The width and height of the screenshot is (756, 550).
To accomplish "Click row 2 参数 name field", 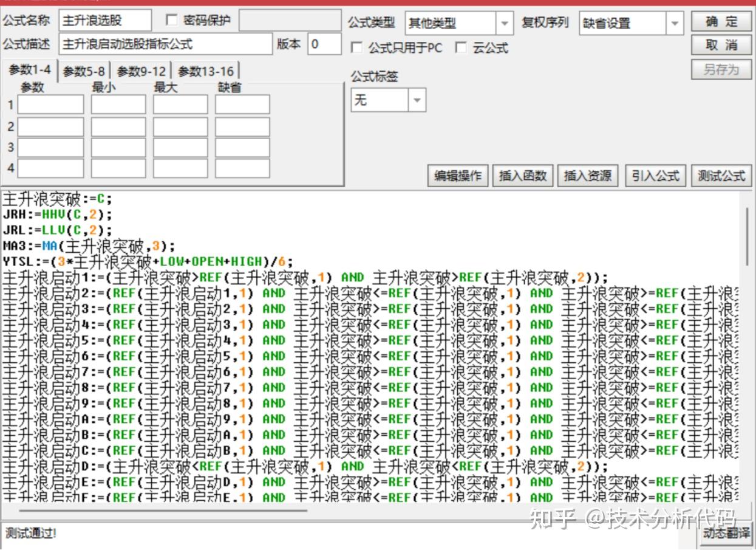I will [x=50, y=126].
